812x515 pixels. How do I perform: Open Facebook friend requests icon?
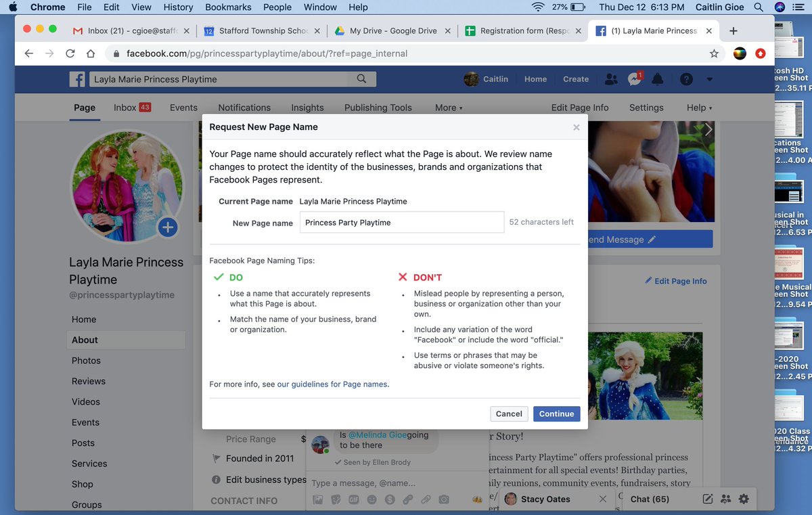coord(611,79)
